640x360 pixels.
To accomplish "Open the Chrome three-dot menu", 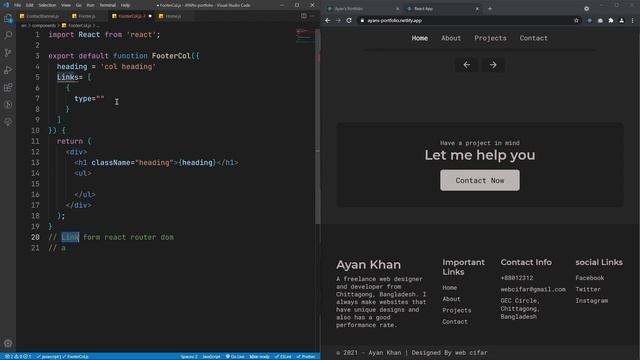I will pos(633,20).
